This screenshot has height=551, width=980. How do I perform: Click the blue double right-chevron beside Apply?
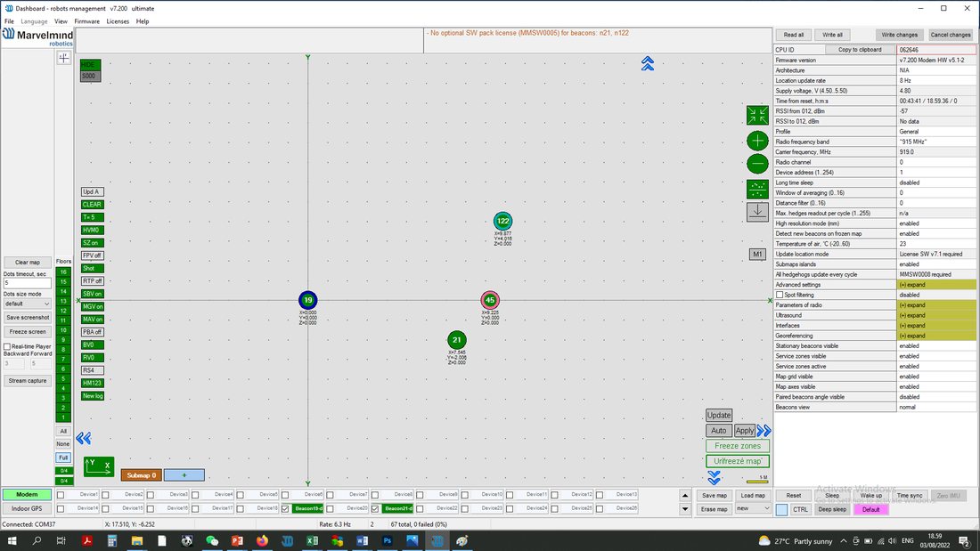[764, 431]
